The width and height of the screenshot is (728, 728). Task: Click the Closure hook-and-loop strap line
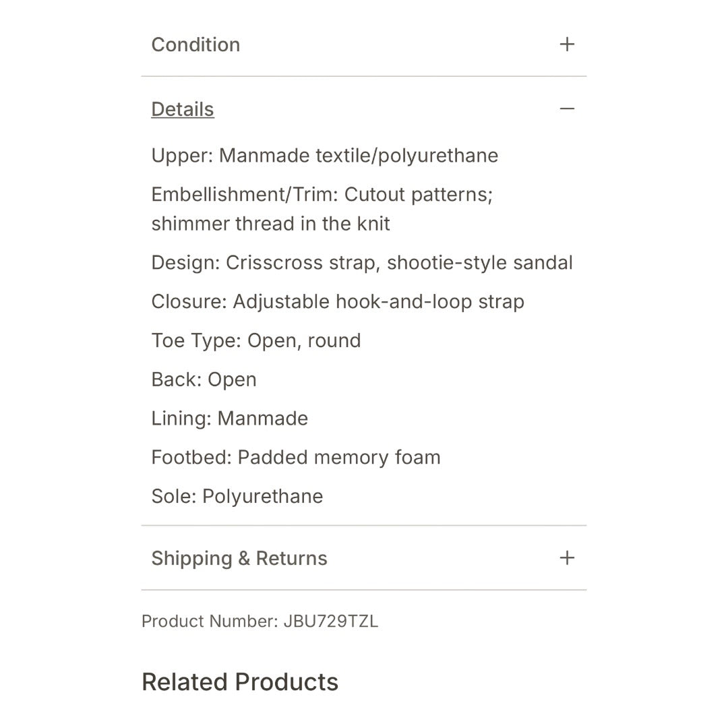tap(338, 301)
